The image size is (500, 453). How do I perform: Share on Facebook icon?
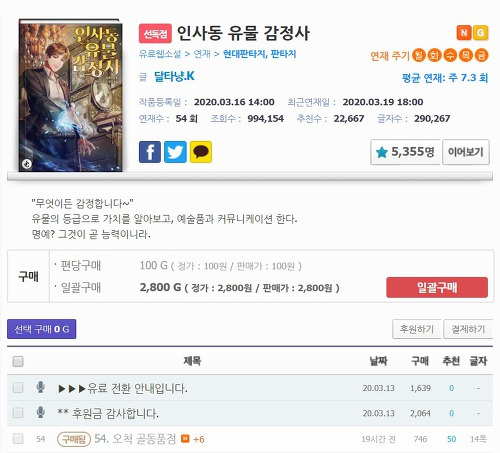[x=150, y=152]
